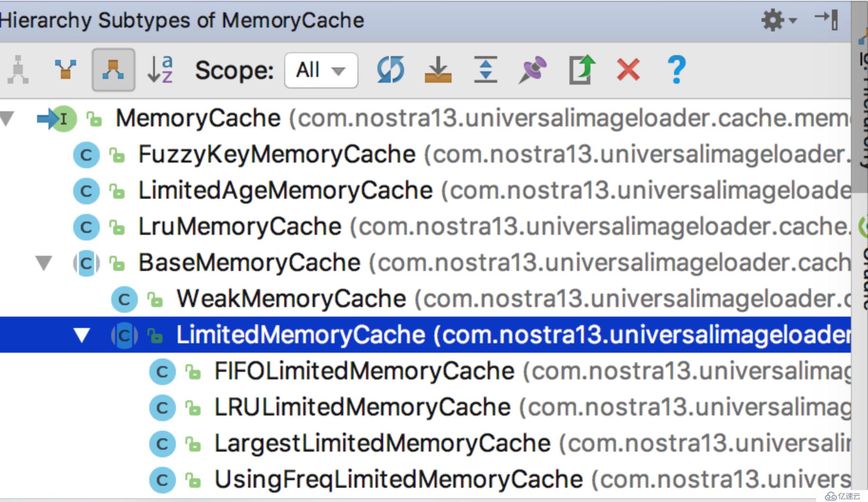868x502 pixels.
Task: Select WeakMemoryCache class
Action: tap(425, 299)
